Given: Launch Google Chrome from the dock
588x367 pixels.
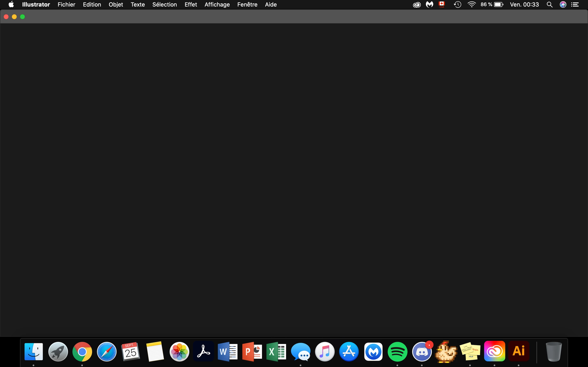Looking at the screenshot, I should [x=82, y=351].
